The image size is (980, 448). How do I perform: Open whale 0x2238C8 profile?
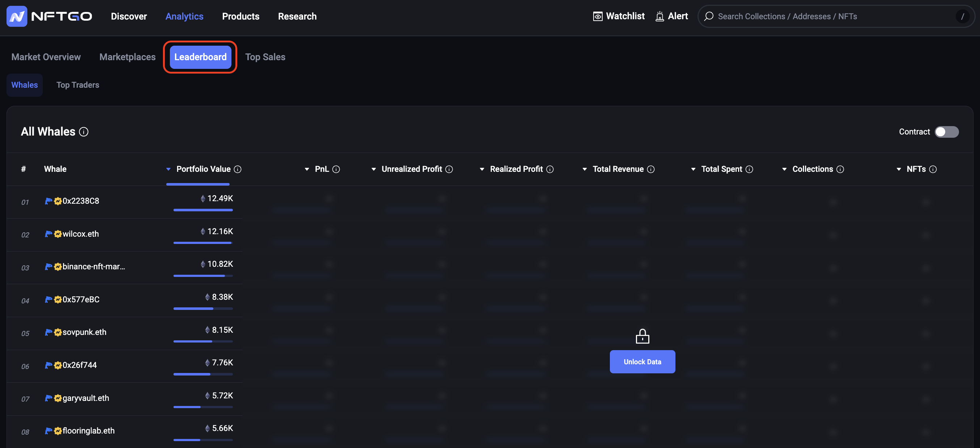coord(81,201)
